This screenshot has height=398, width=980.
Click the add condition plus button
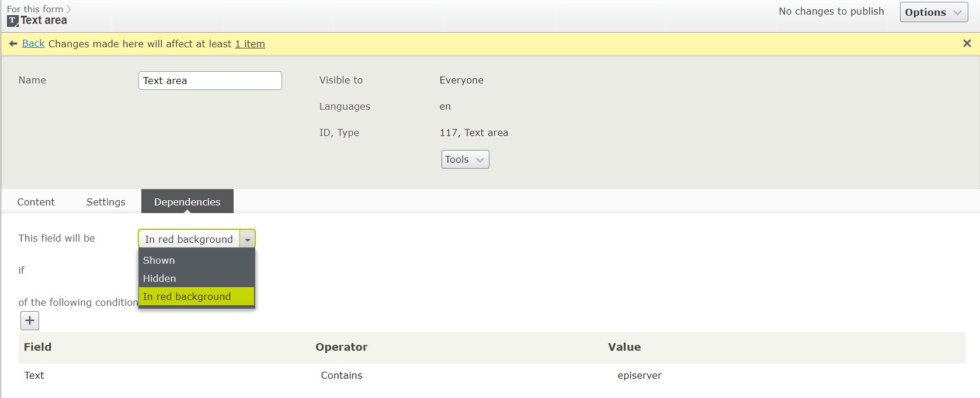(30, 320)
